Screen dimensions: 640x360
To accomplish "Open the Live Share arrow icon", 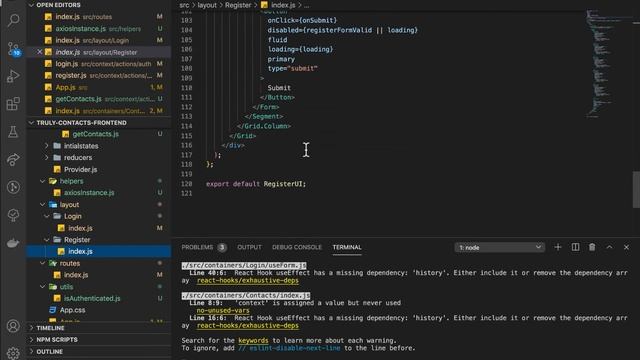I will click(13, 159).
